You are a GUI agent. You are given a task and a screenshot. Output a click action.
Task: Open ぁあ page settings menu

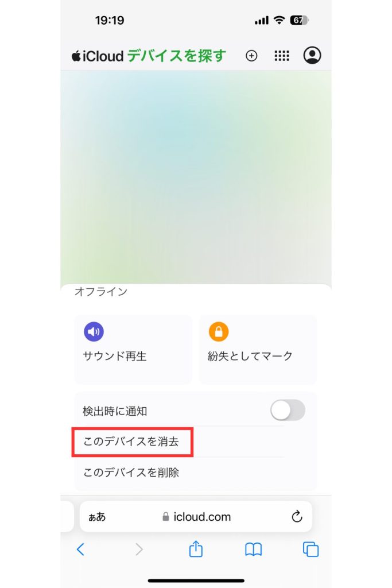(97, 517)
